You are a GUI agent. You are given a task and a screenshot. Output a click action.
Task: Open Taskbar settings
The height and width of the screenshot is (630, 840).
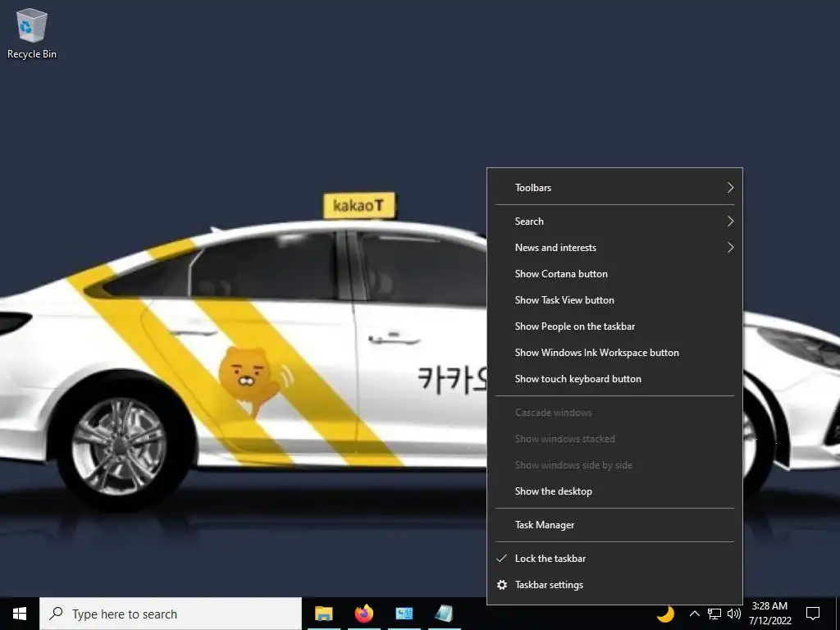click(x=614, y=585)
